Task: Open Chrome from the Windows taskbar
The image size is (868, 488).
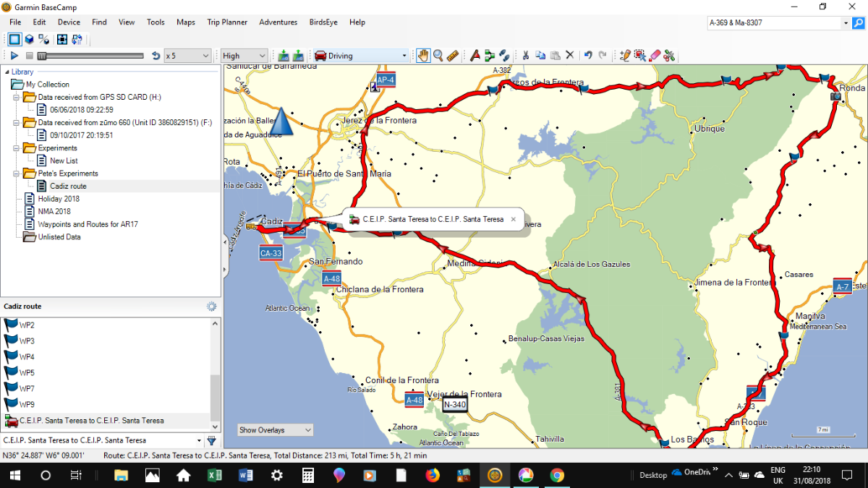Action: point(557,476)
